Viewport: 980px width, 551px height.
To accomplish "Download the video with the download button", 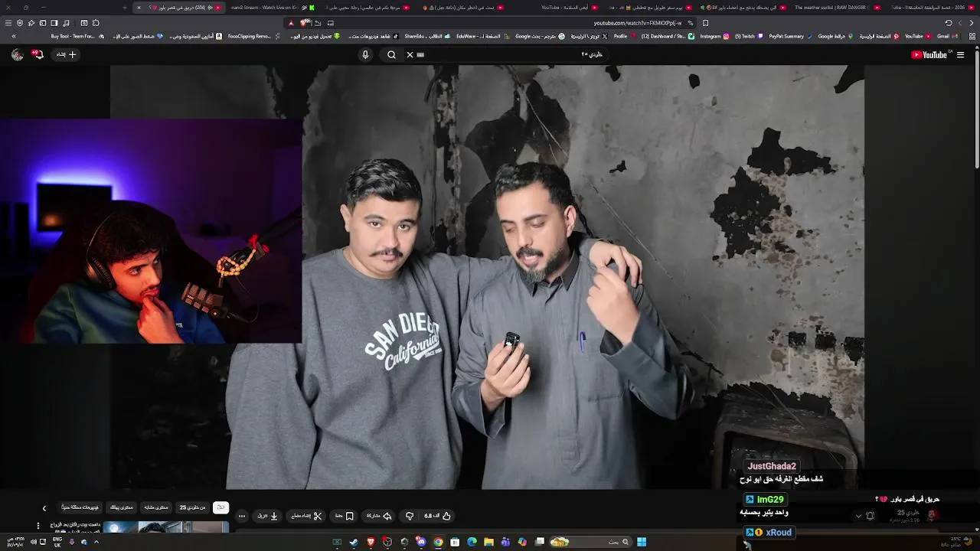I will (267, 516).
